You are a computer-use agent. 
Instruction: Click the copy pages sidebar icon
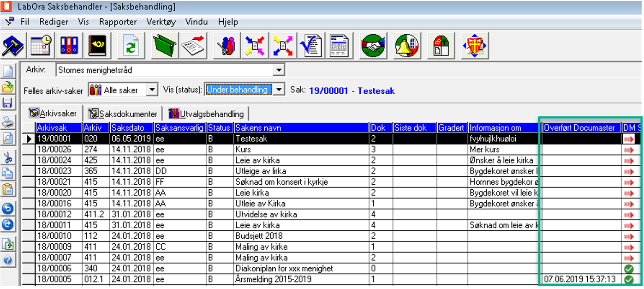[x=8, y=173]
